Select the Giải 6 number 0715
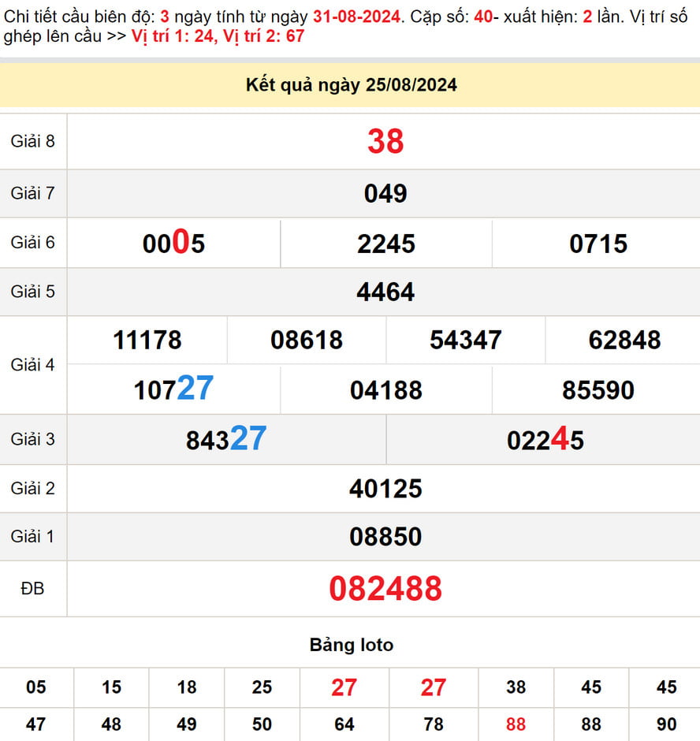Image resolution: width=700 pixels, height=741 pixels. pyautogui.click(x=598, y=244)
